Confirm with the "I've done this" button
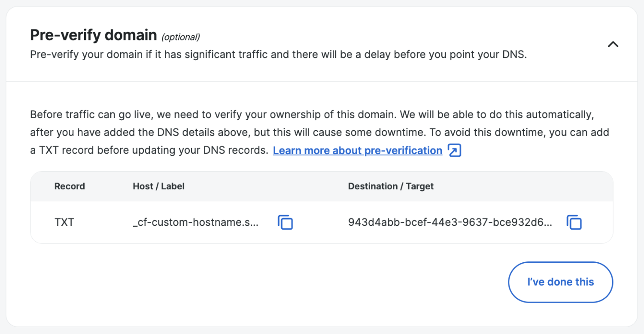Image resolution: width=644 pixels, height=334 pixels. coord(560,282)
